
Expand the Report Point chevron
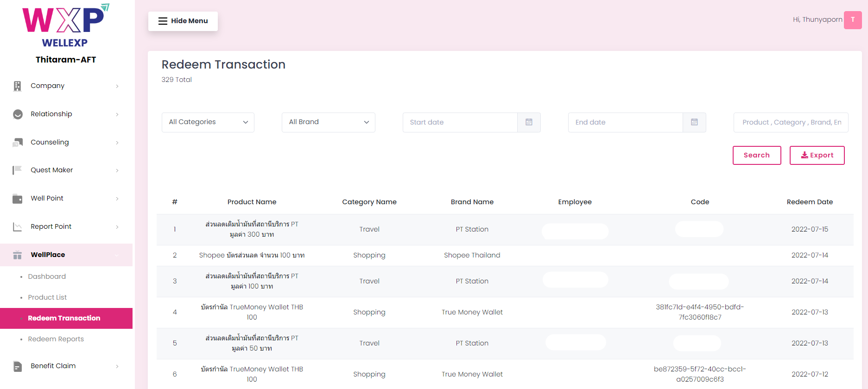click(x=117, y=227)
